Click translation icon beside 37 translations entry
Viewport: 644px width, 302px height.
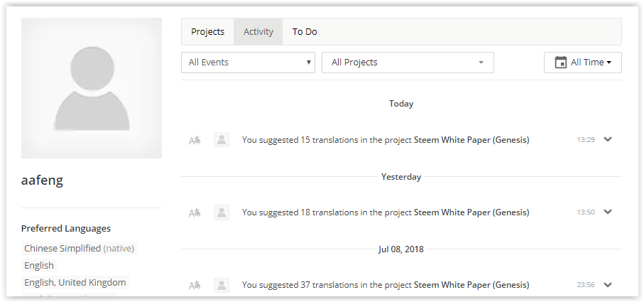pos(195,285)
